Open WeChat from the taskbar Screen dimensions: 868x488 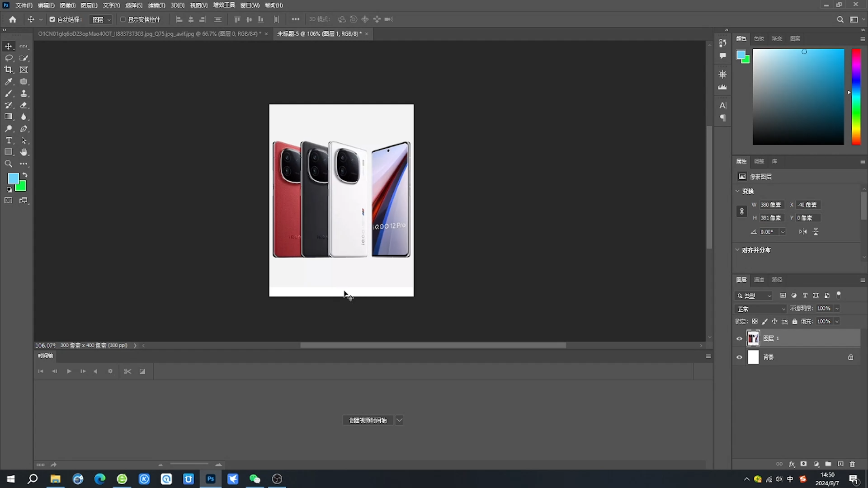(255, 479)
